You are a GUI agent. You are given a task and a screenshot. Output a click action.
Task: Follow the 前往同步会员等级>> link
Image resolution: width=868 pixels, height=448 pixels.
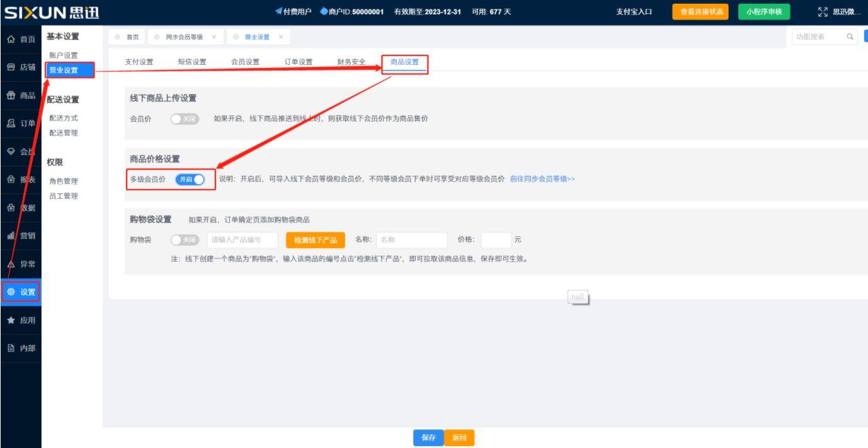[542, 179]
